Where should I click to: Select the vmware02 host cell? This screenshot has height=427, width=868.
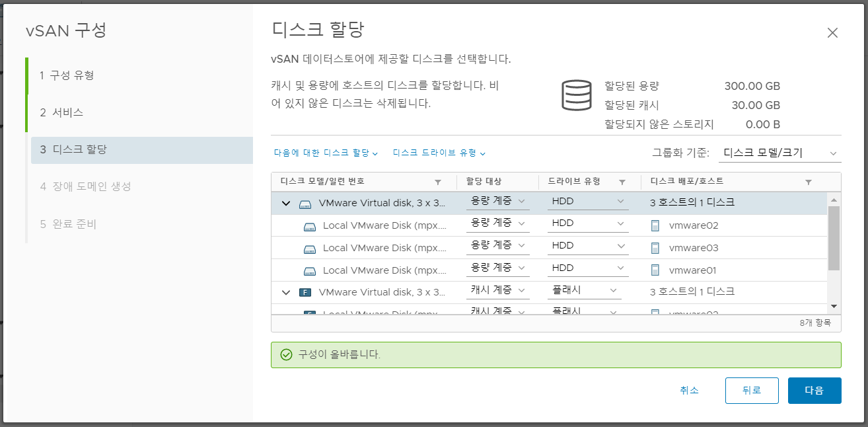[735, 225]
